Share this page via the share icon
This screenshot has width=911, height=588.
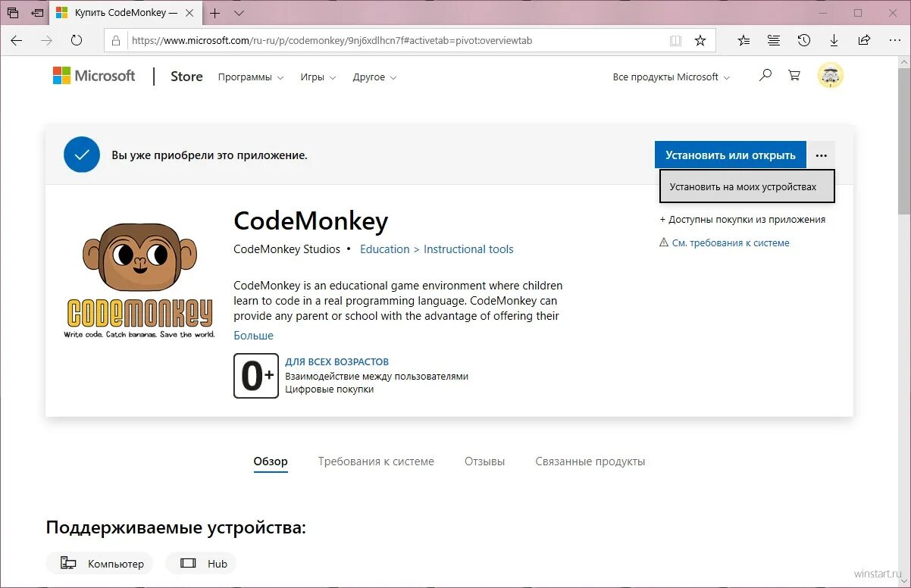pyautogui.click(x=864, y=40)
